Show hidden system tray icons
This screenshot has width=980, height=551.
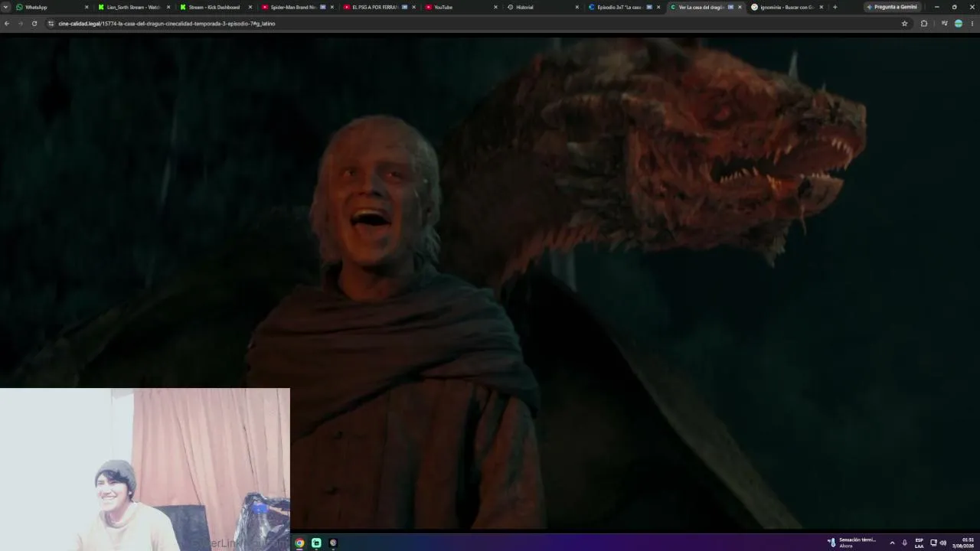[x=892, y=543]
